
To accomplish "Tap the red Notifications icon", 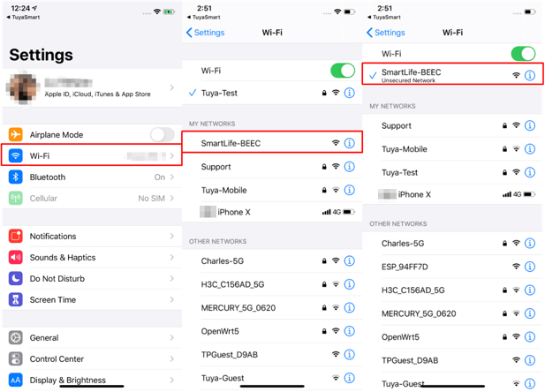I will coord(15,237).
